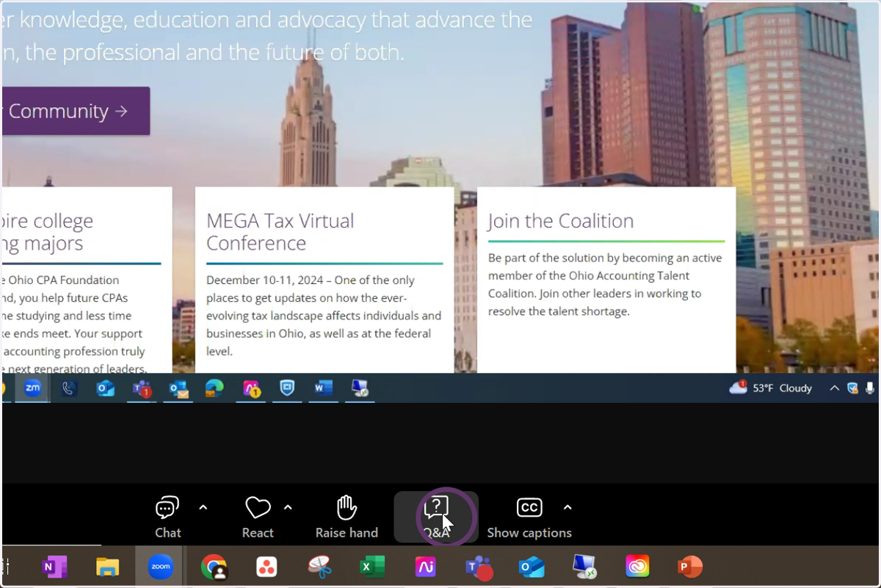Open the Q&A panel
This screenshot has height=588, width=881.
436,517
